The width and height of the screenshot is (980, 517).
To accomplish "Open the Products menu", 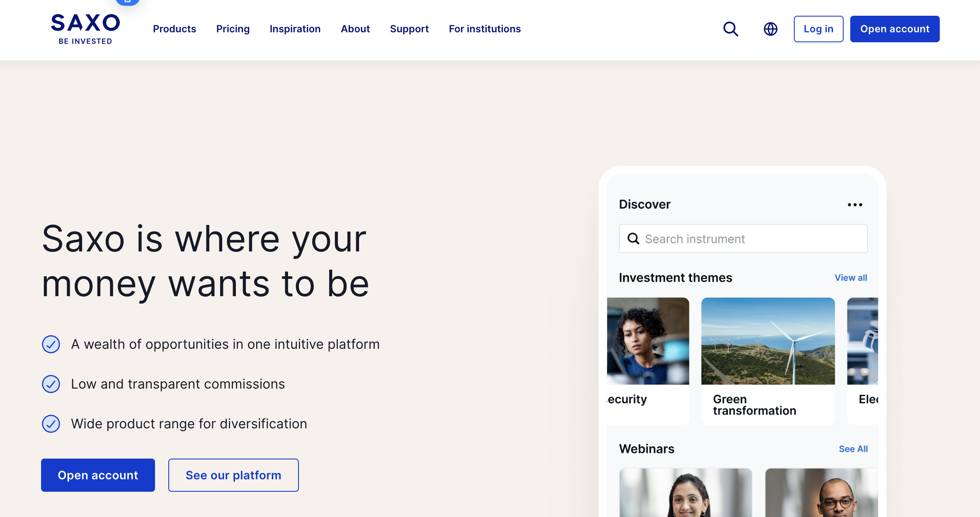I will click(175, 29).
